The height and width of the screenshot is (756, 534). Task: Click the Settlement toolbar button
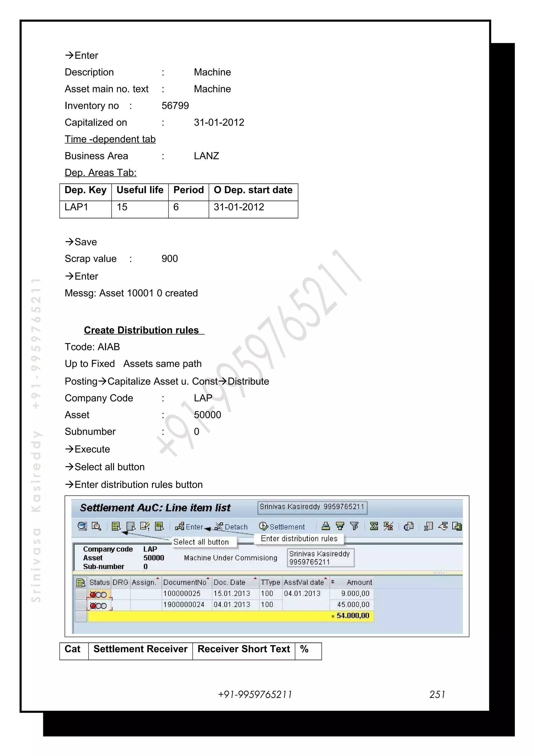[x=282, y=526]
